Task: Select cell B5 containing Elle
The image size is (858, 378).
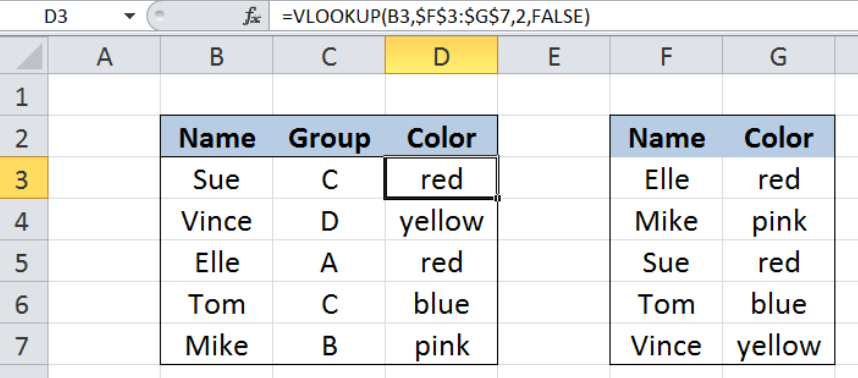Action: pos(217,261)
